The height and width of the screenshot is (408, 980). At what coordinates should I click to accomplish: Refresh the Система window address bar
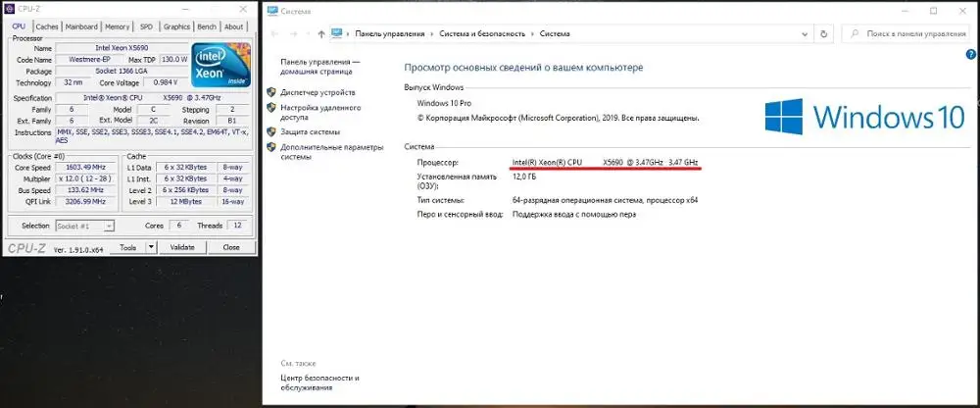824,33
